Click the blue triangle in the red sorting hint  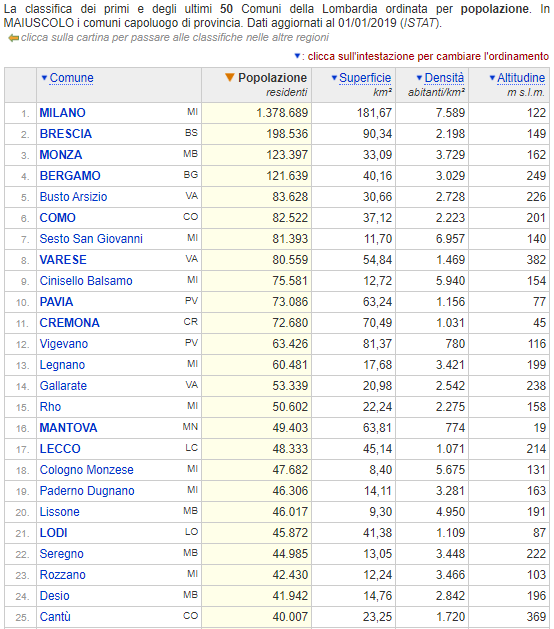(297, 56)
